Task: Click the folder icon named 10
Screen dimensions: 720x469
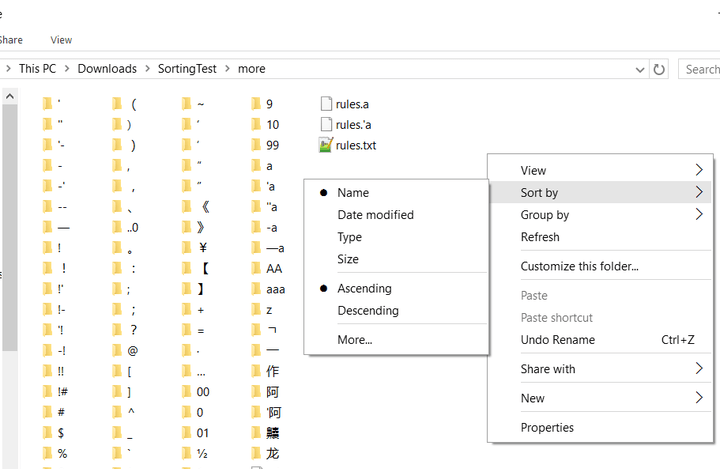Action: (257, 125)
